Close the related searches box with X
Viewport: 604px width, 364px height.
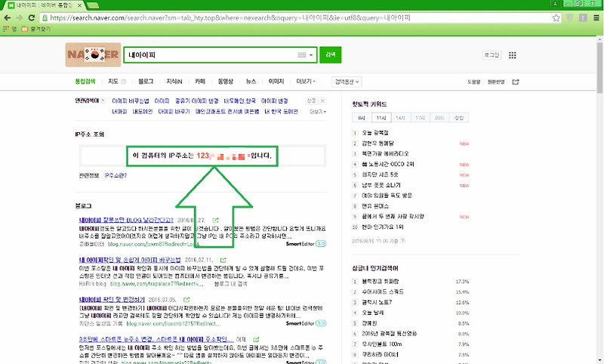click(x=323, y=101)
